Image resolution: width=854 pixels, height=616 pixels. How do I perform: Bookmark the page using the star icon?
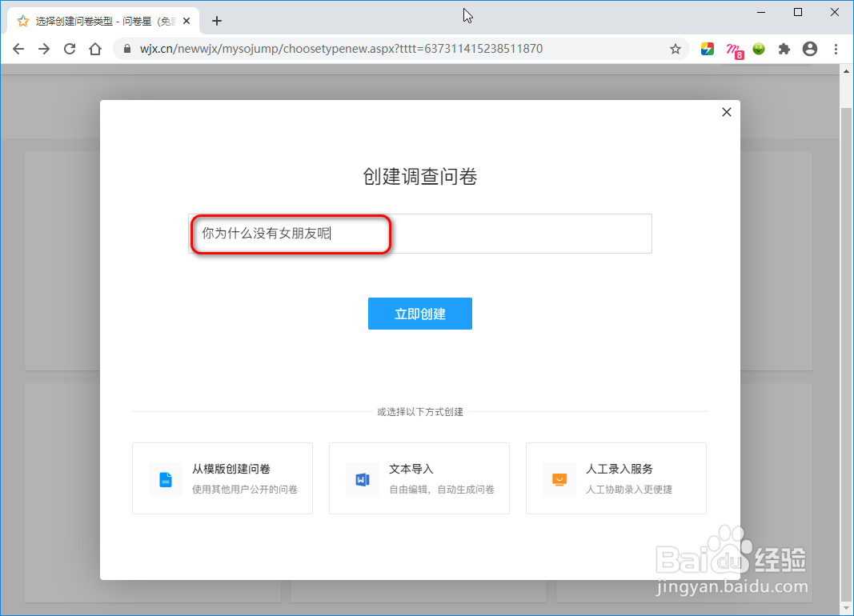(x=675, y=49)
